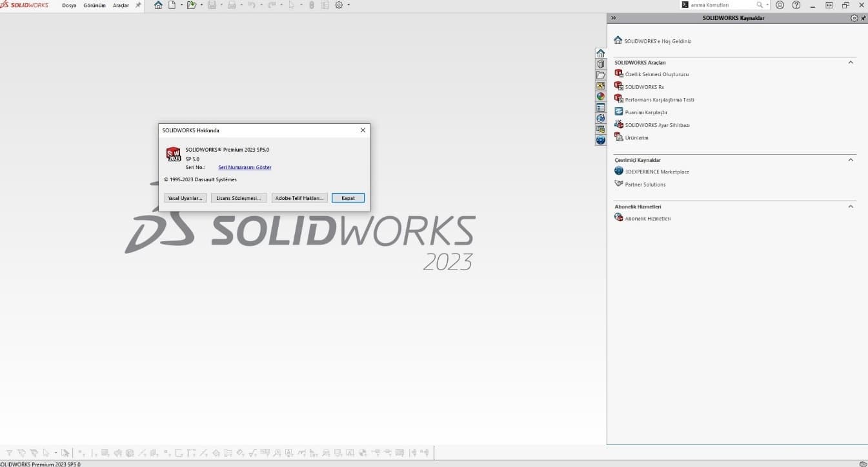Pin the SOLIDWORKS Kaynaklar task pane
This screenshot has height=467, width=868.
pos(863,18)
